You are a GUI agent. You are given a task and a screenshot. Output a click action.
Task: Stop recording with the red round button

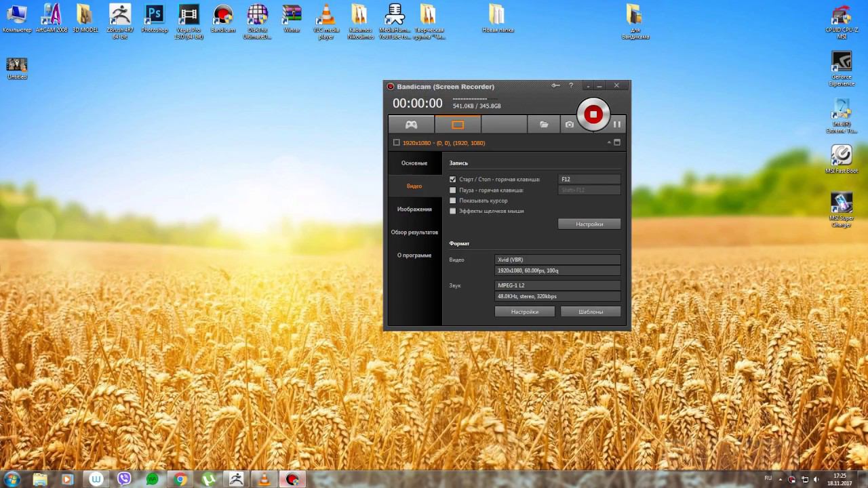coord(593,115)
